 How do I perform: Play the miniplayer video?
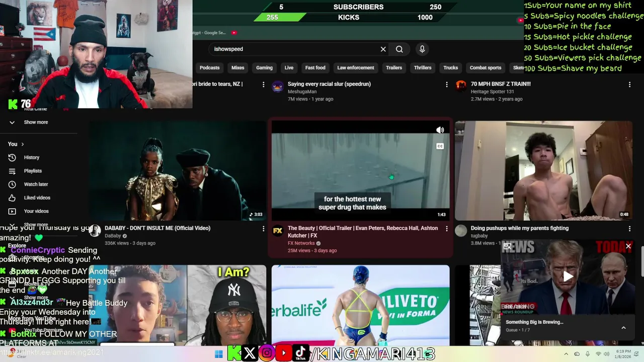click(x=568, y=276)
